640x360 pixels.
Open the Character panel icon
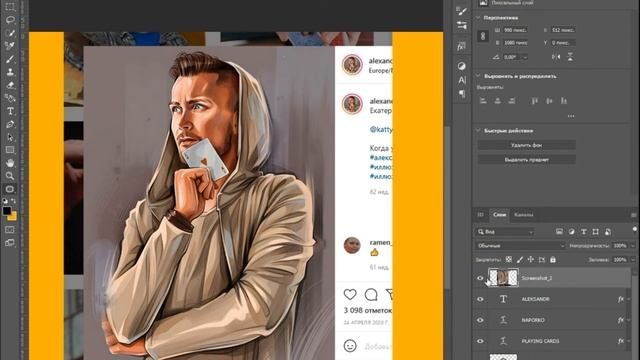click(462, 80)
